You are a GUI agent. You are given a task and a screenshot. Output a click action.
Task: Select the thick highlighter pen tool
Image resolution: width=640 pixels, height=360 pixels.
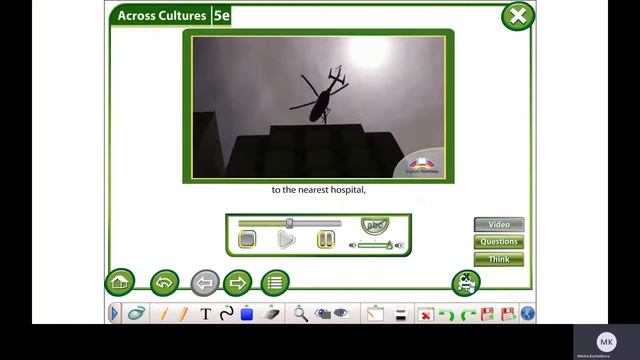point(183,314)
